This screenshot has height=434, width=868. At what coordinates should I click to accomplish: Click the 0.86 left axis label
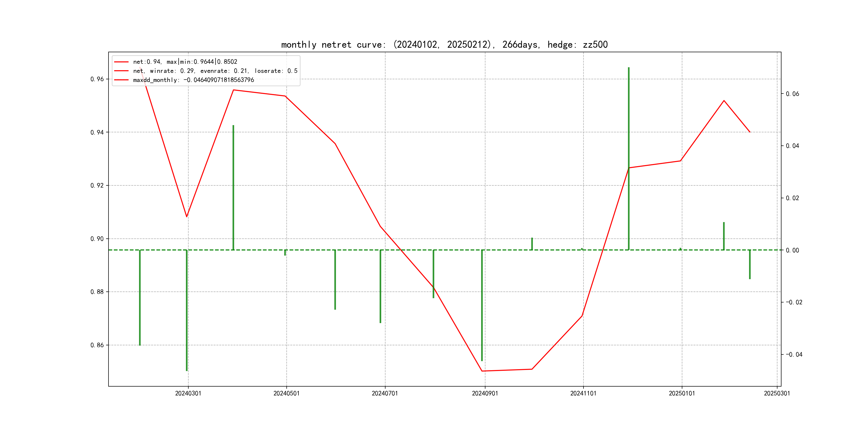[97, 345]
